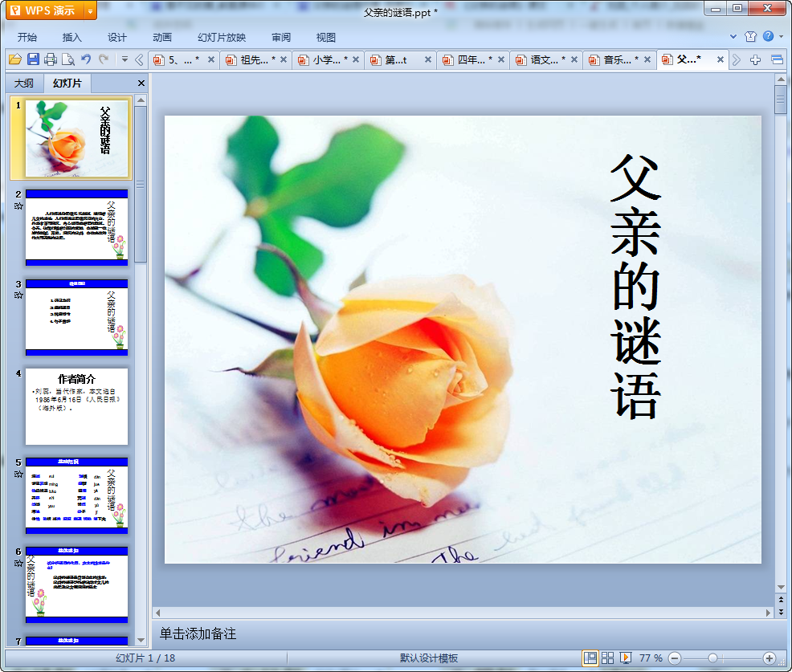Click the Open folder icon in toolbar
792x672 pixels.
click(x=14, y=59)
